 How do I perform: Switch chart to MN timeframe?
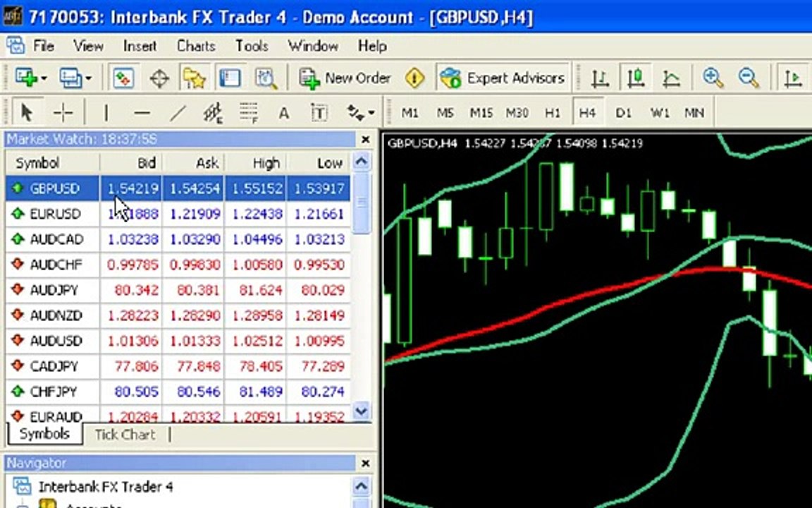[x=694, y=112]
